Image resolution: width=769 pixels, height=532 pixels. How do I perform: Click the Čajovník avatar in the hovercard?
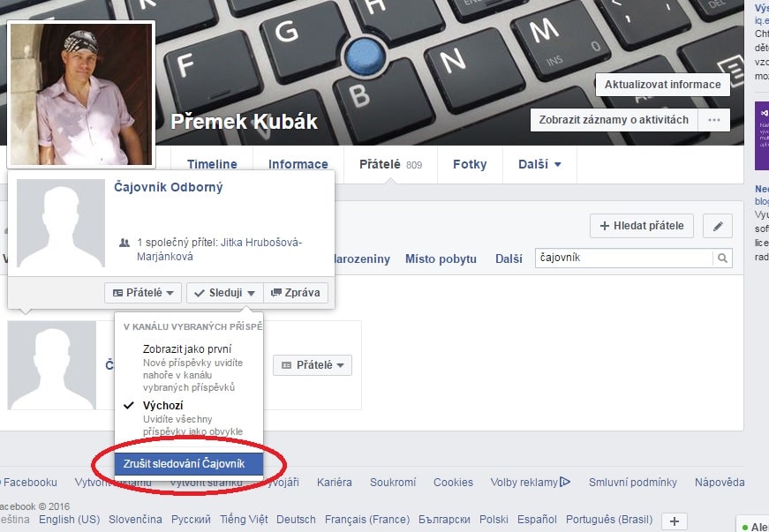(x=61, y=223)
